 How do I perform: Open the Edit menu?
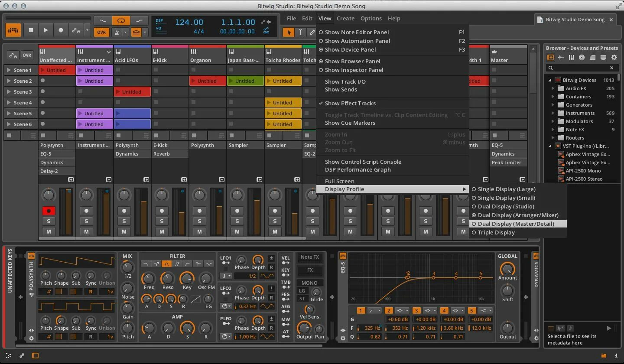pyautogui.click(x=307, y=18)
